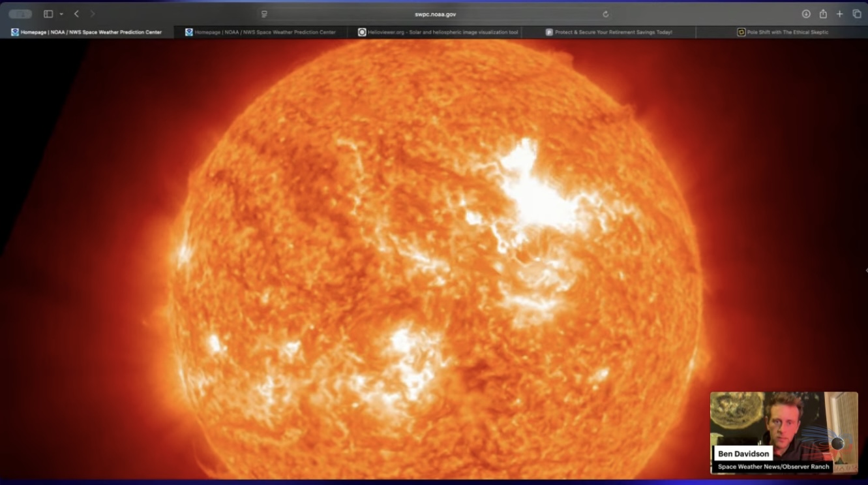
Task: Open the Protect & Secure Your Retirement Savings tab
Action: [608, 32]
